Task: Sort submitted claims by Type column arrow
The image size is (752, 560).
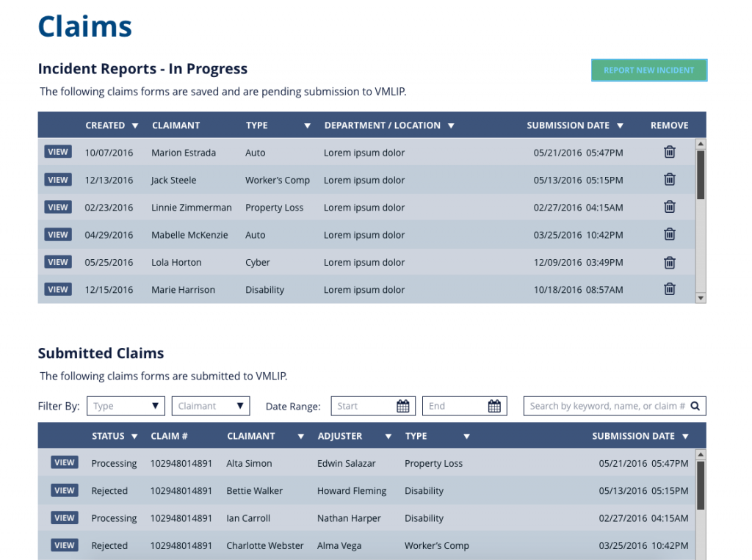Action: click(x=466, y=436)
